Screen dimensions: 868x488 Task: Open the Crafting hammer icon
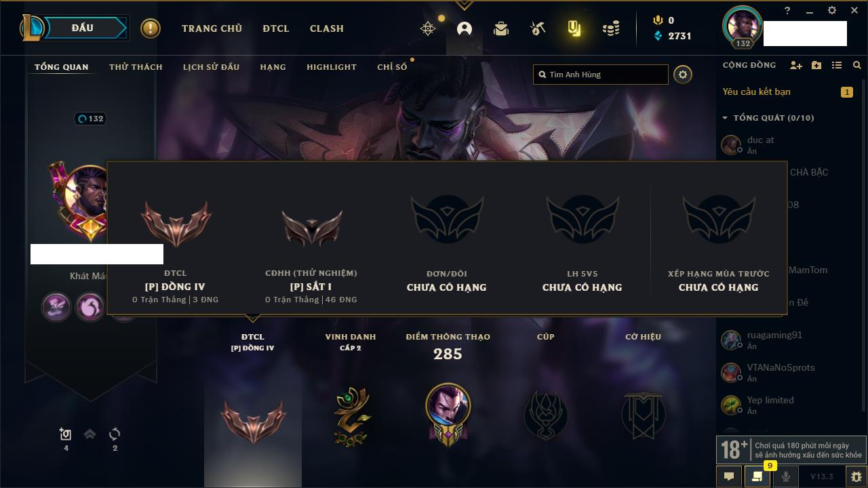(538, 28)
